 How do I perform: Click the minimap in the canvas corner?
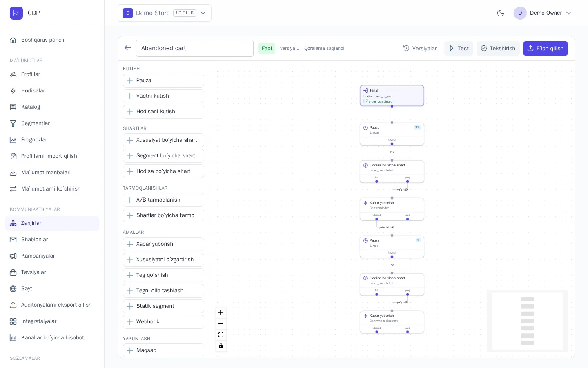[528, 321]
